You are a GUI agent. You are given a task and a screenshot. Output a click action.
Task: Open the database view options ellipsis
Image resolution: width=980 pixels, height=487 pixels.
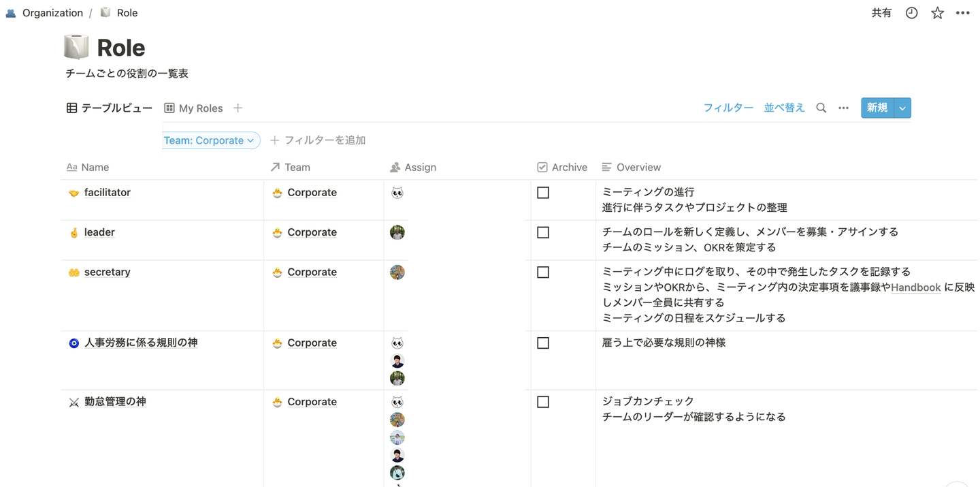[x=843, y=108]
